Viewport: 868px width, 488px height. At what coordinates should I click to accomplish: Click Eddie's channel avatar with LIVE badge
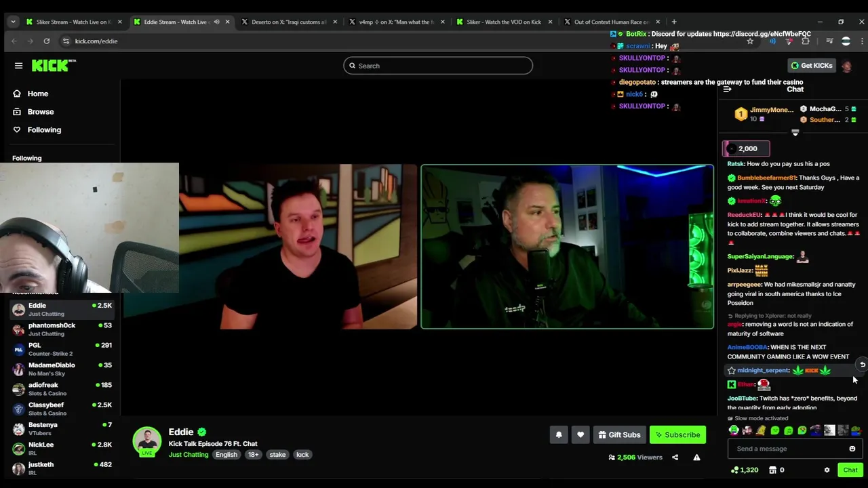point(146,442)
